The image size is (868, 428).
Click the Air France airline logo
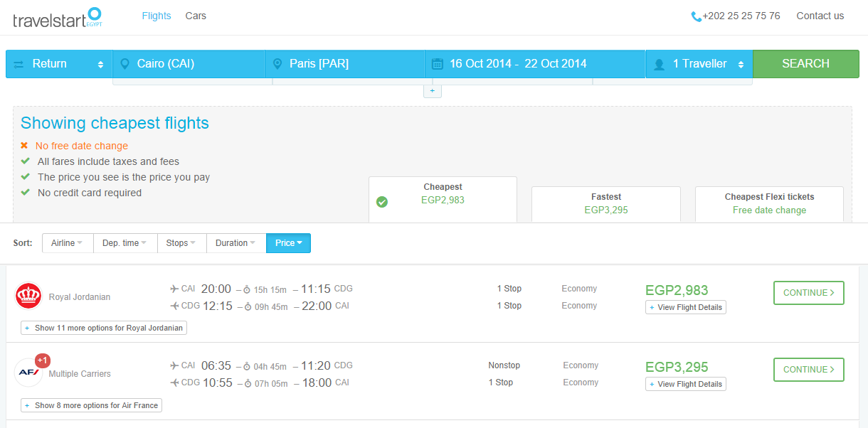pos(28,373)
